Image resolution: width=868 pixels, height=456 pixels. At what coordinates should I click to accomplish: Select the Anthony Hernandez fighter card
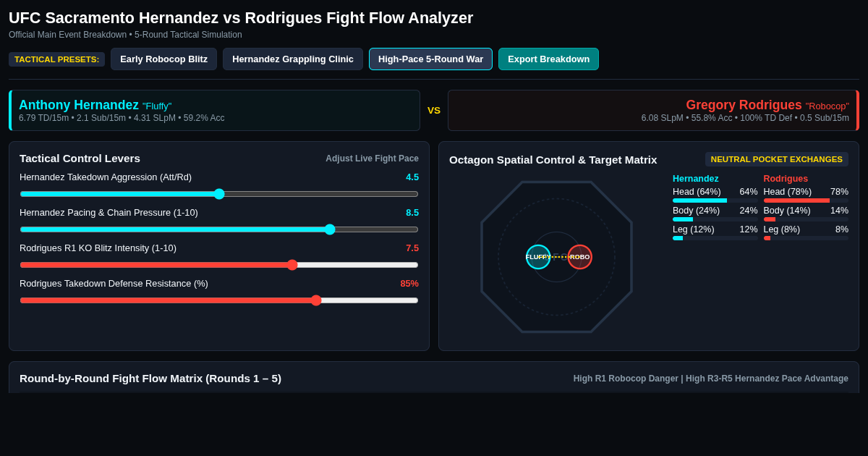point(214,110)
